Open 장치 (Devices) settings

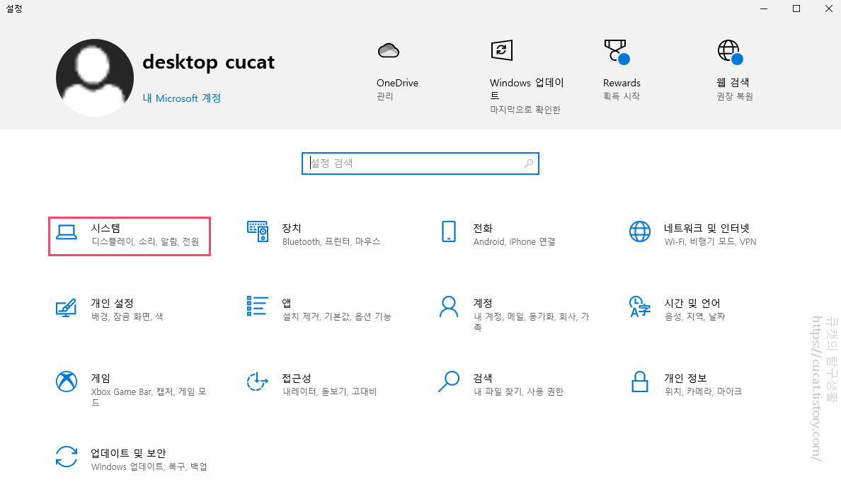319,234
